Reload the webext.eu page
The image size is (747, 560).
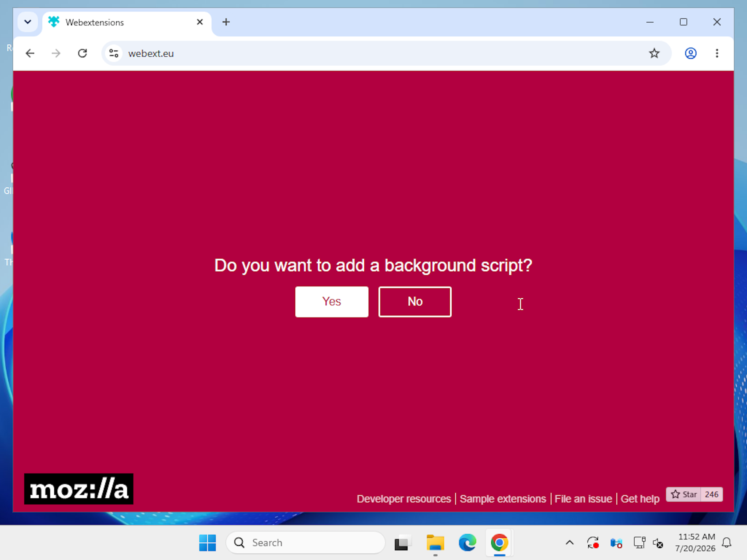click(82, 53)
